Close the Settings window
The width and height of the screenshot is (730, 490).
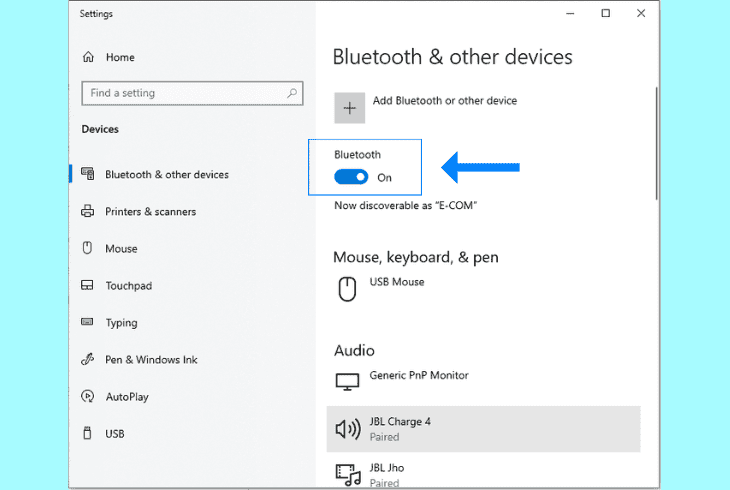[641, 14]
